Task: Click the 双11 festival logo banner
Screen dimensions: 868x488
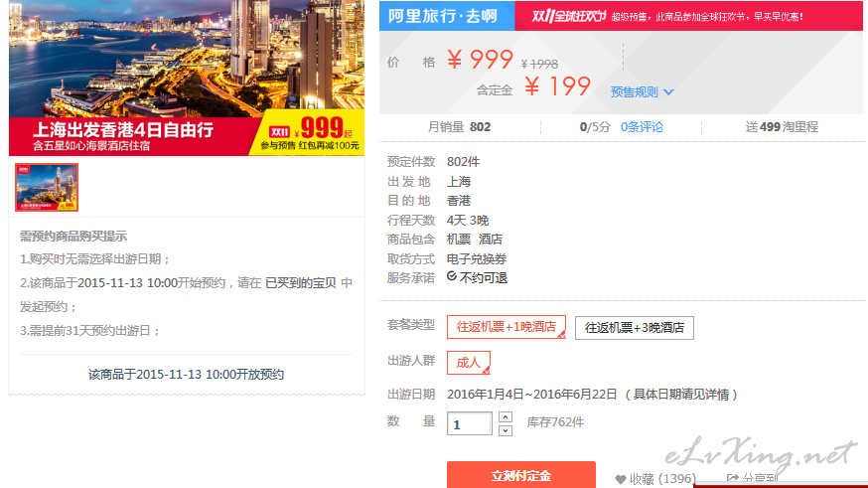Action: pos(568,17)
